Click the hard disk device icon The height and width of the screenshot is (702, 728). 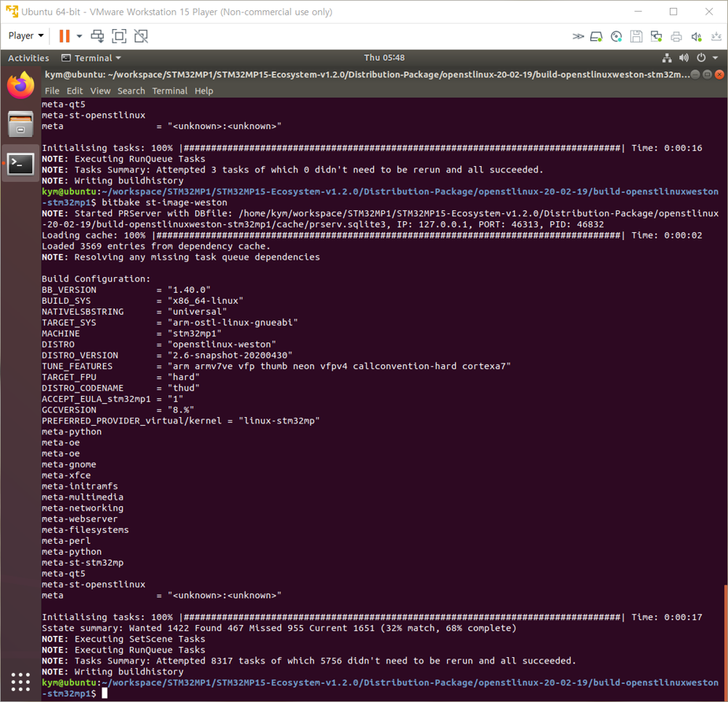tap(596, 36)
